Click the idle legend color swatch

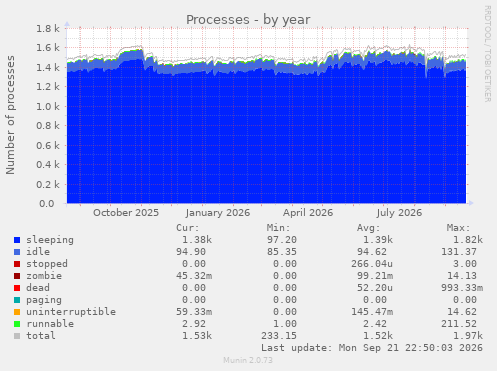[x=17, y=252]
